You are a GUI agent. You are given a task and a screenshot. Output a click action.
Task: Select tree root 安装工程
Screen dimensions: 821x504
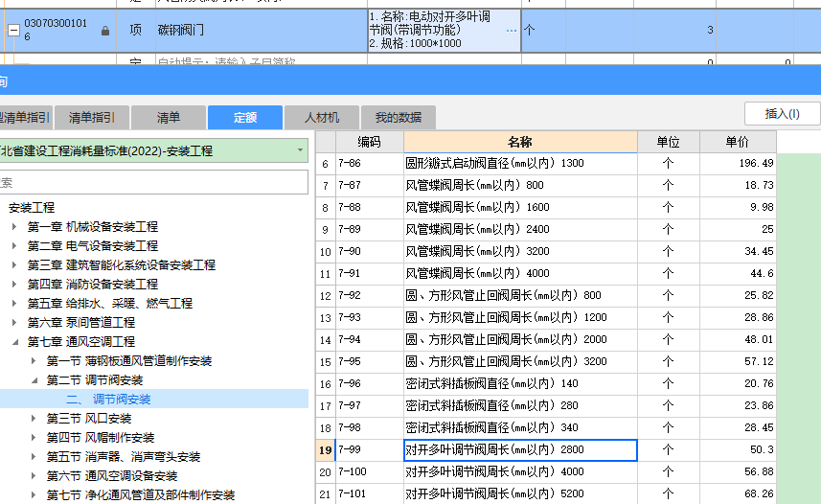32,208
